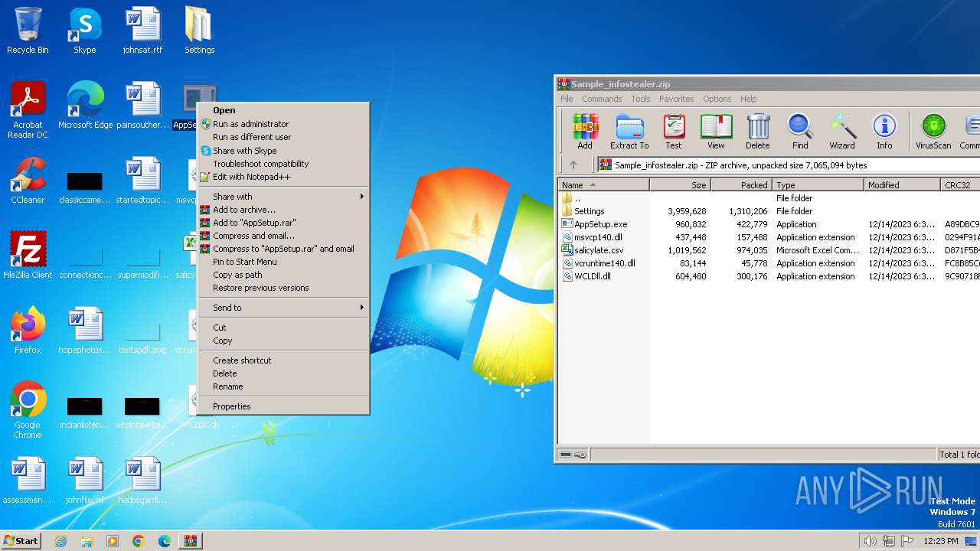This screenshot has height=551, width=980.
Task: Expand the Share with submenu
Action: (x=283, y=197)
